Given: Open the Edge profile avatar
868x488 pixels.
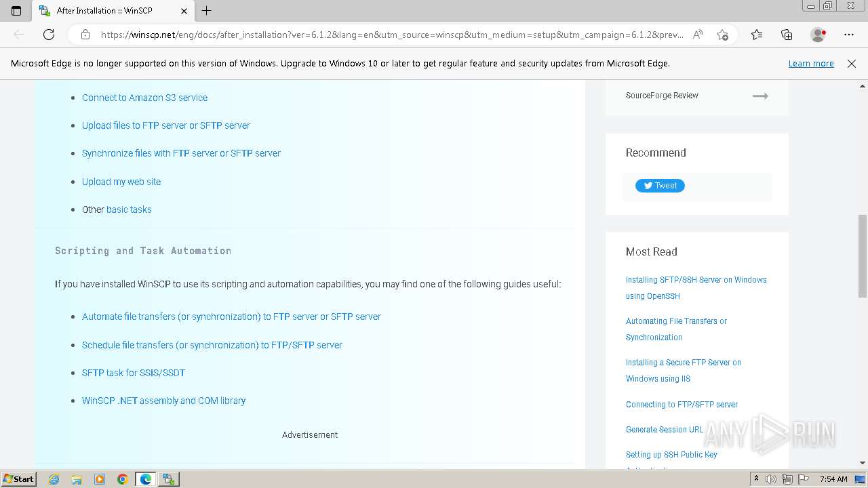Looking at the screenshot, I should [818, 35].
